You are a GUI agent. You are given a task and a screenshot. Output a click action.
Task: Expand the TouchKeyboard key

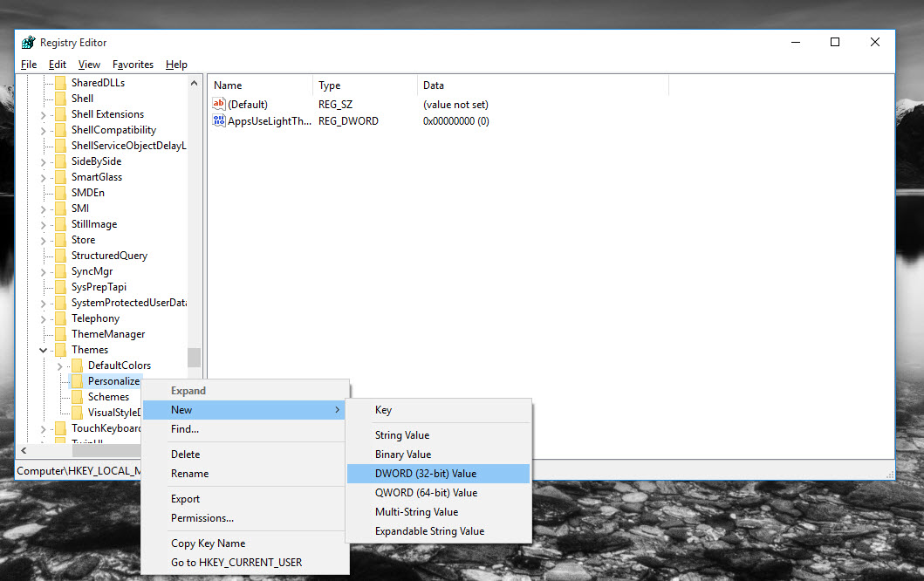[43, 429]
